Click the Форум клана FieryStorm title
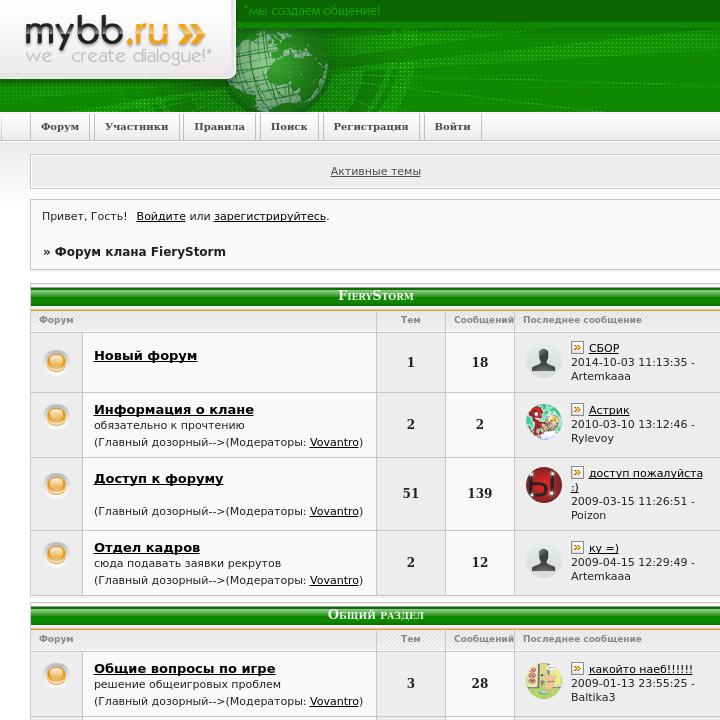Viewport: 720px width, 720px height. [140, 252]
